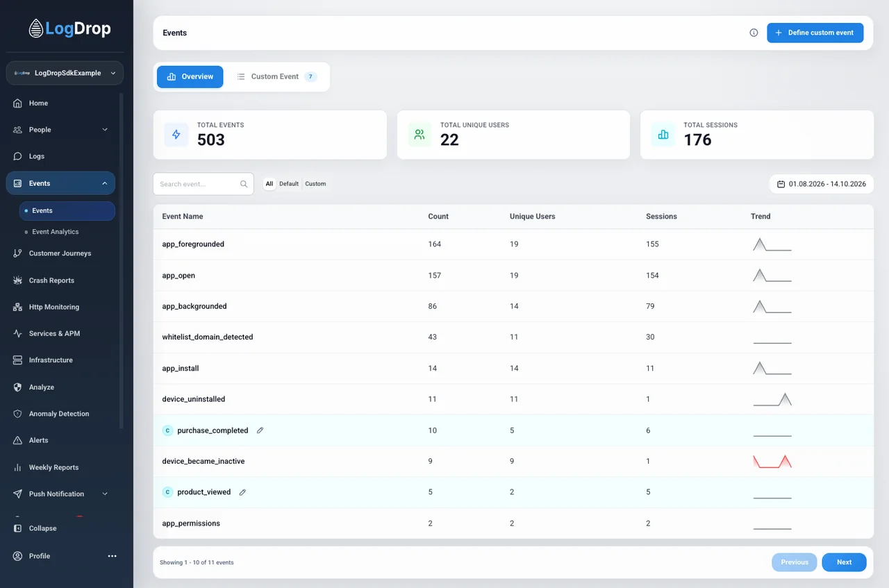Open the Home sidebar icon
The height and width of the screenshot is (588, 889).
pos(18,103)
